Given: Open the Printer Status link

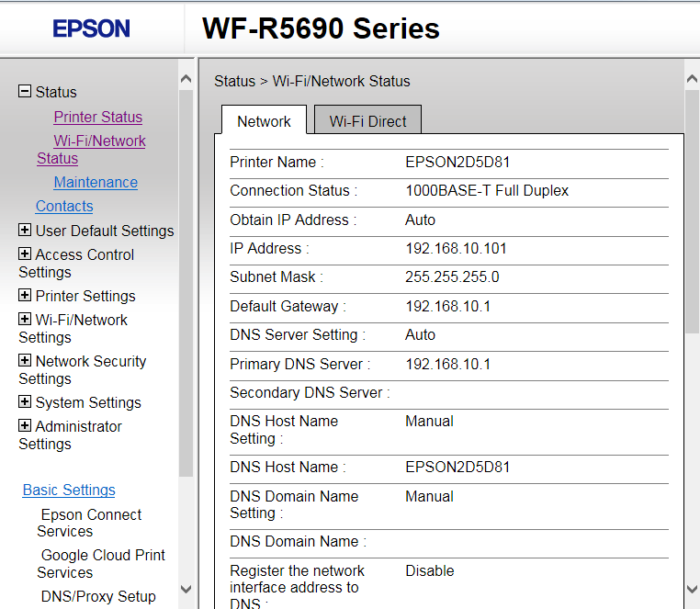Looking at the screenshot, I should pos(97,117).
